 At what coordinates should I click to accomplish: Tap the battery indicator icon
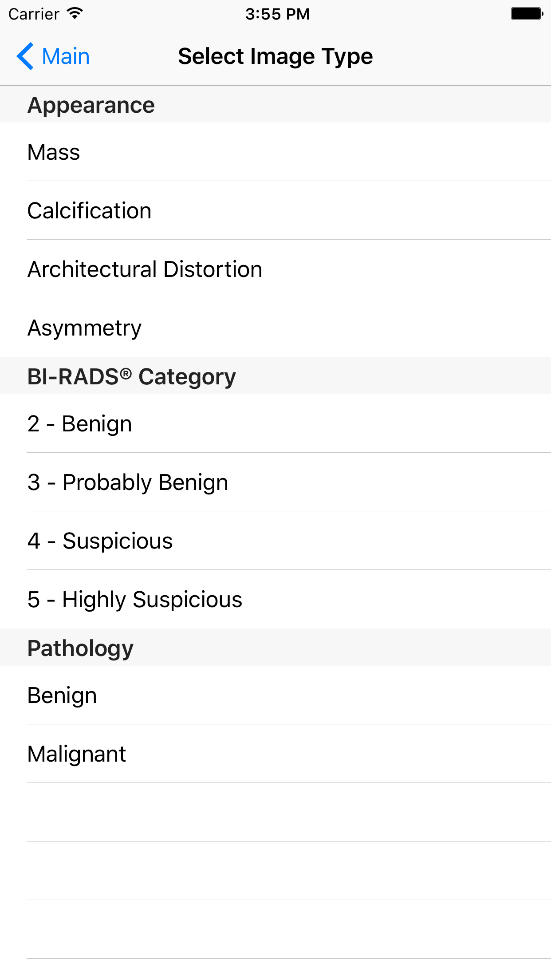(x=527, y=14)
